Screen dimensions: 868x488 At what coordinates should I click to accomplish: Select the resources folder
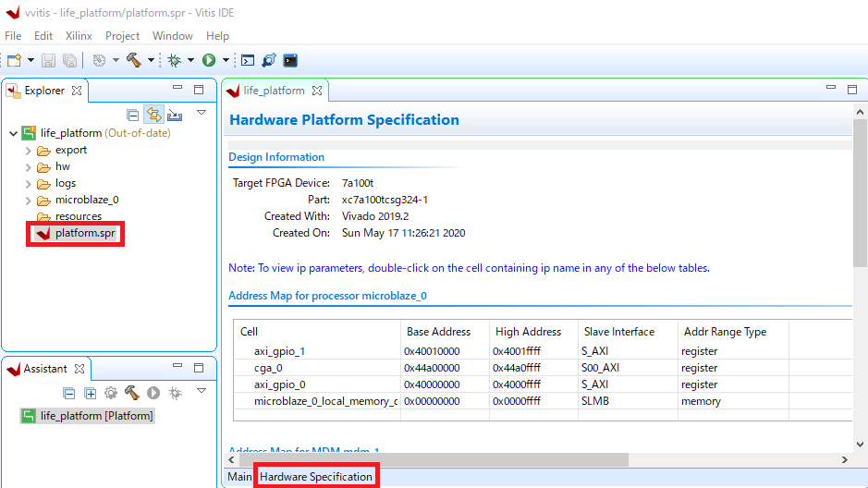click(x=79, y=216)
